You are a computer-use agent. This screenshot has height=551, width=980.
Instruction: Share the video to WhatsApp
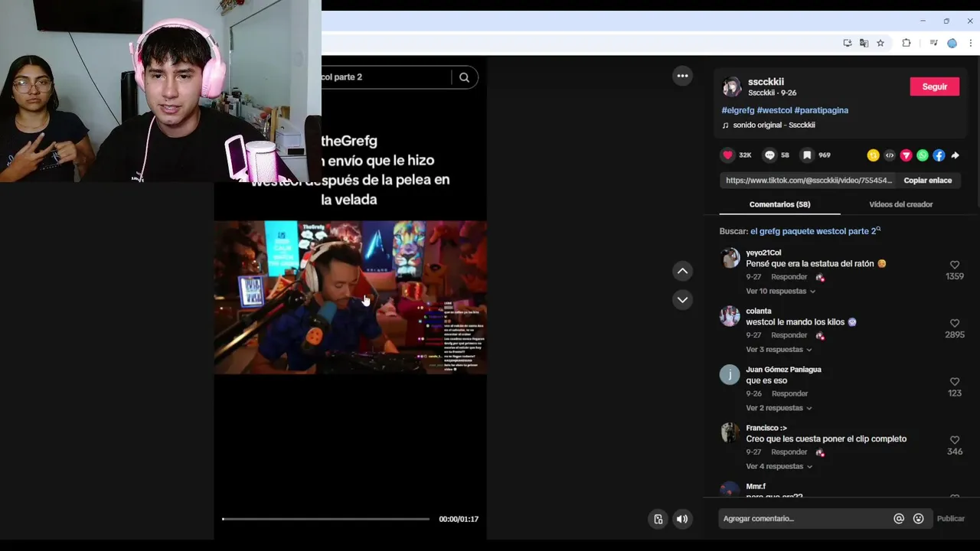coord(922,155)
